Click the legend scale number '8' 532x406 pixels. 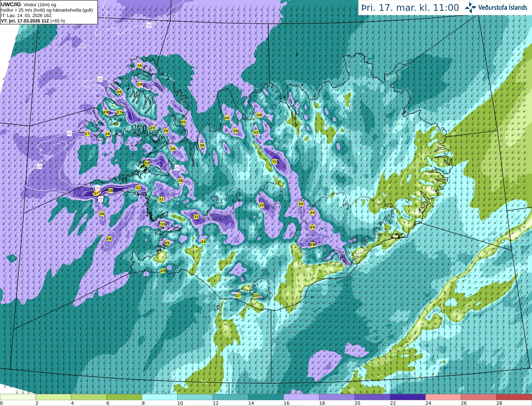143,403
